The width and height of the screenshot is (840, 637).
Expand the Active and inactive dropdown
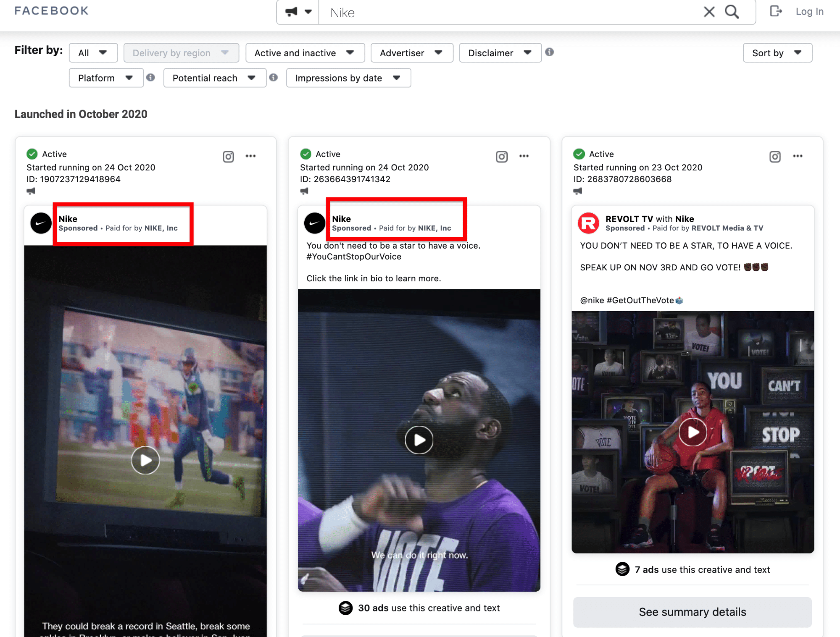point(305,53)
